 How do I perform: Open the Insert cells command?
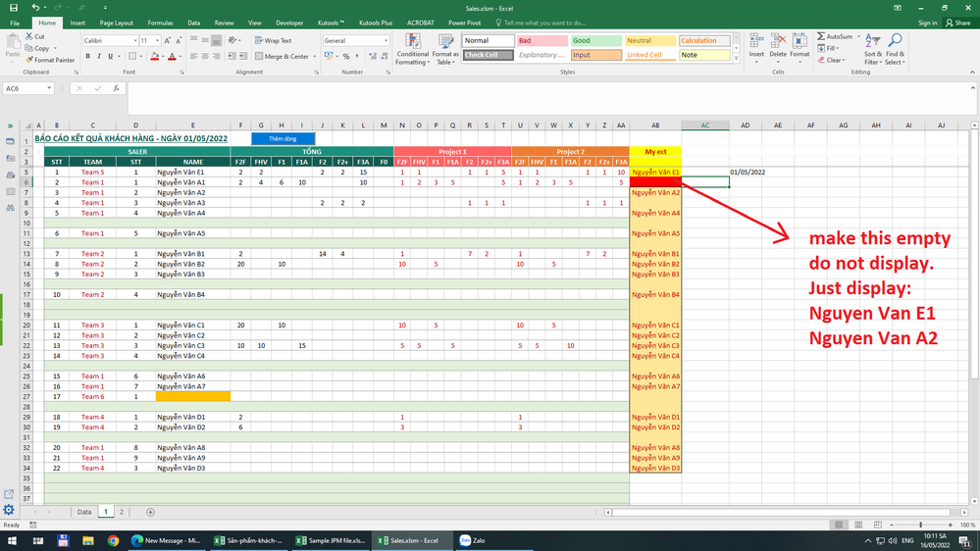point(756,49)
